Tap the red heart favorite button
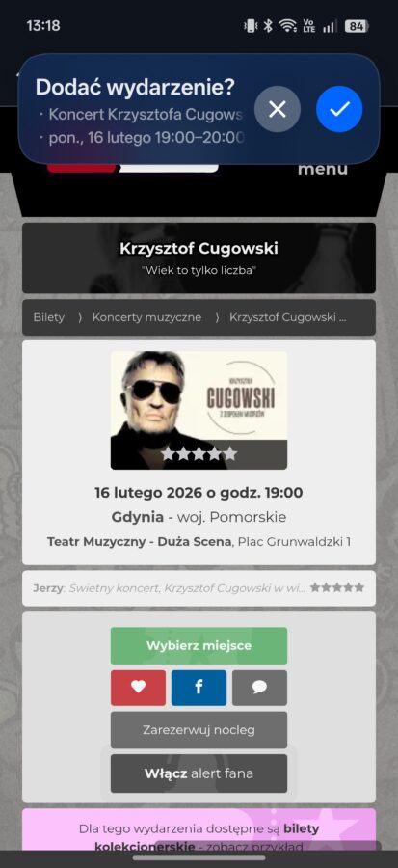 click(138, 688)
